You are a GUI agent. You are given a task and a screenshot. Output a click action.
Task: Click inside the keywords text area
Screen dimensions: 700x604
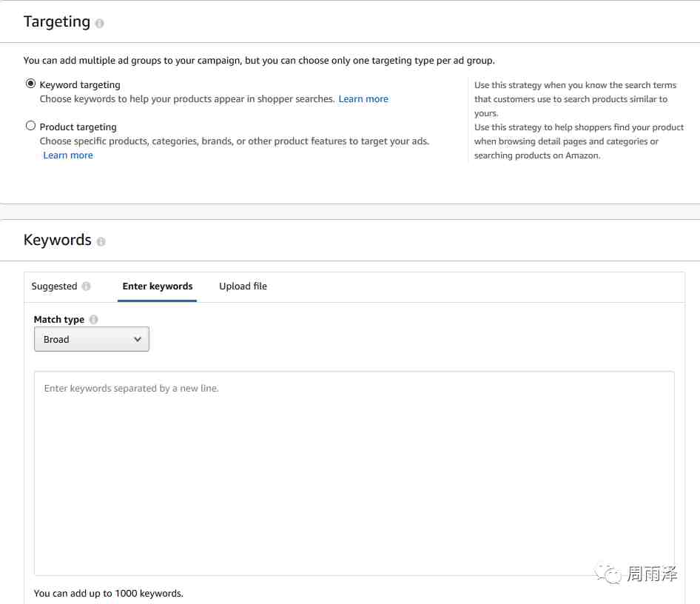coord(354,473)
